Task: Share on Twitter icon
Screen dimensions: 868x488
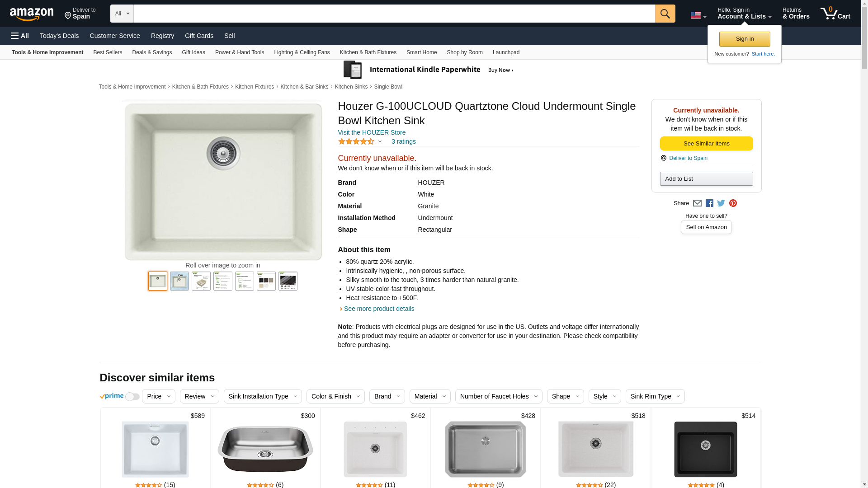Action: pyautogui.click(x=721, y=203)
